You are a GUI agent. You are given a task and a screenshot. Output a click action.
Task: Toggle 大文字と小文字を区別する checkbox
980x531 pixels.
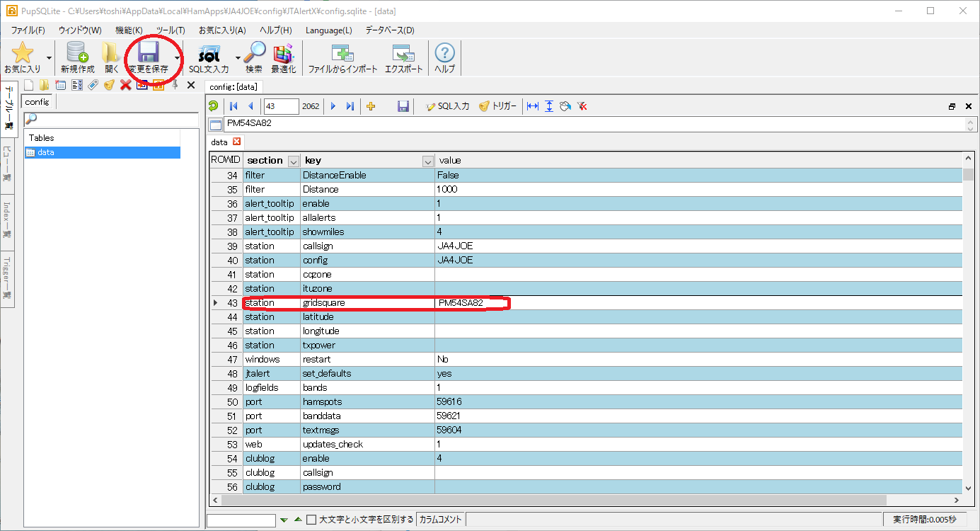[311, 520]
